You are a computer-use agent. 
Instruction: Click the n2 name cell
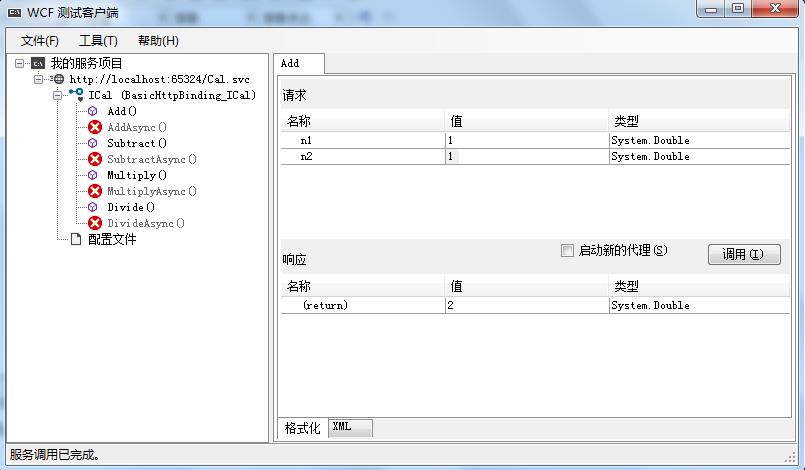point(362,156)
